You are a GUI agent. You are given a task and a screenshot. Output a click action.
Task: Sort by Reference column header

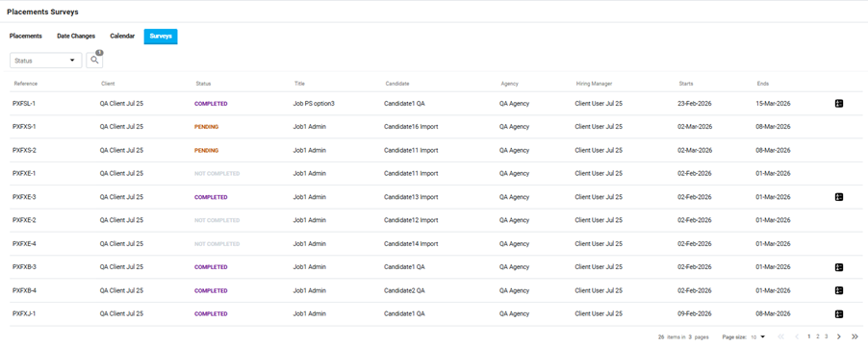[25, 84]
